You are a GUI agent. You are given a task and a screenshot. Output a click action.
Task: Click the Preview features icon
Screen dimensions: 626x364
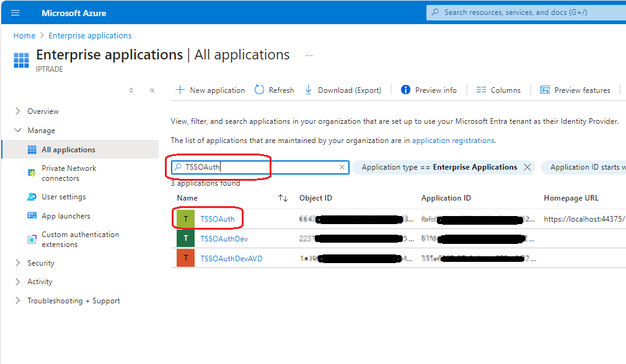click(x=545, y=90)
